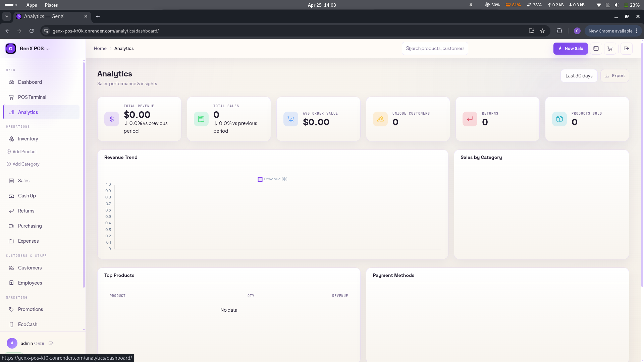Viewport: 644px width, 362px height.
Task: Open a new browser tab
Action: point(98,16)
